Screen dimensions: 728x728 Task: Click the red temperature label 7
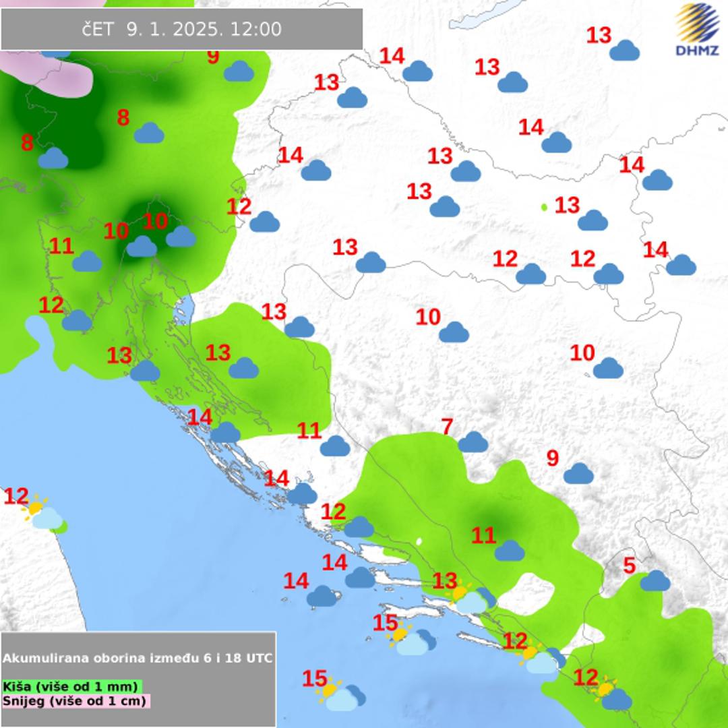tap(447, 427)
